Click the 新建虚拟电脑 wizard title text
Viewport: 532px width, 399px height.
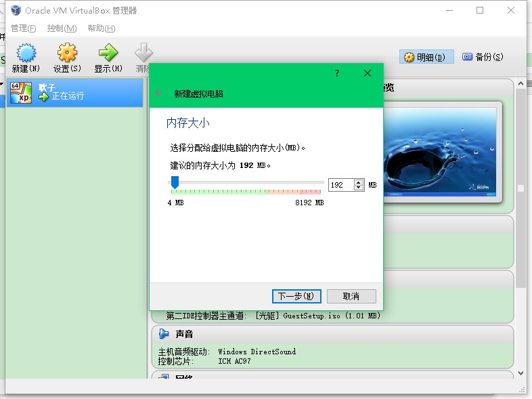point(199,93)
